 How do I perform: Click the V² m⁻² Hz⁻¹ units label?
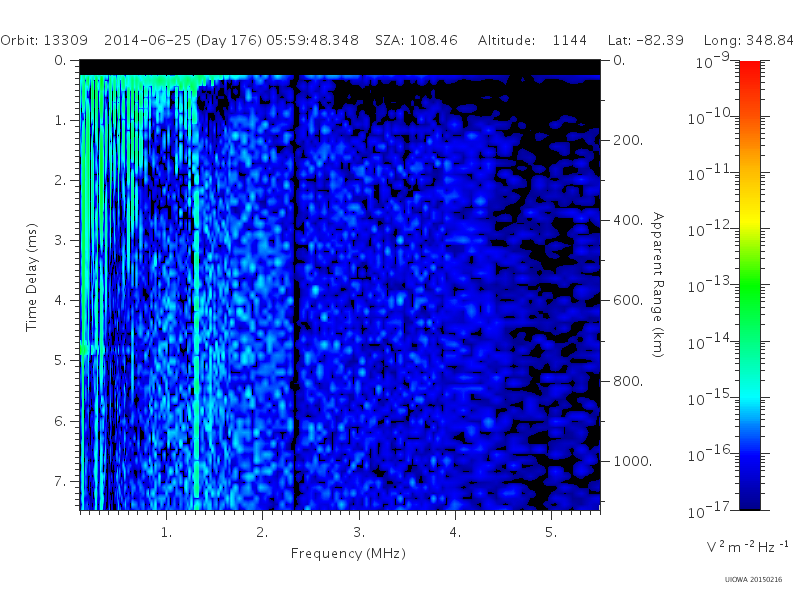(x=747, y=547)
